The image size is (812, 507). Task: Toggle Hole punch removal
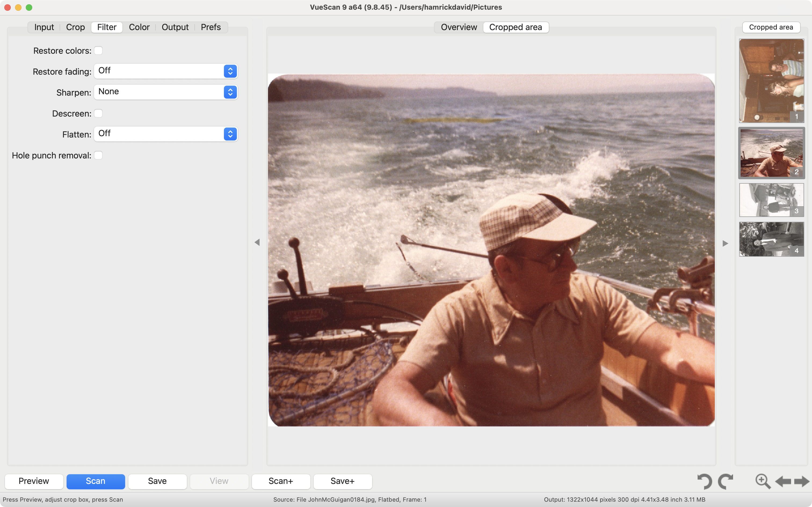[98, 155]
